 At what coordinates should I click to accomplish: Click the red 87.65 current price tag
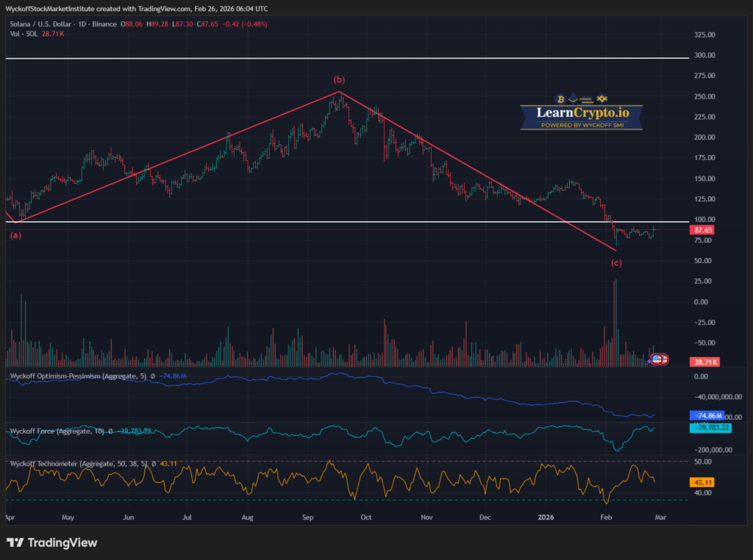click(704, 230)
